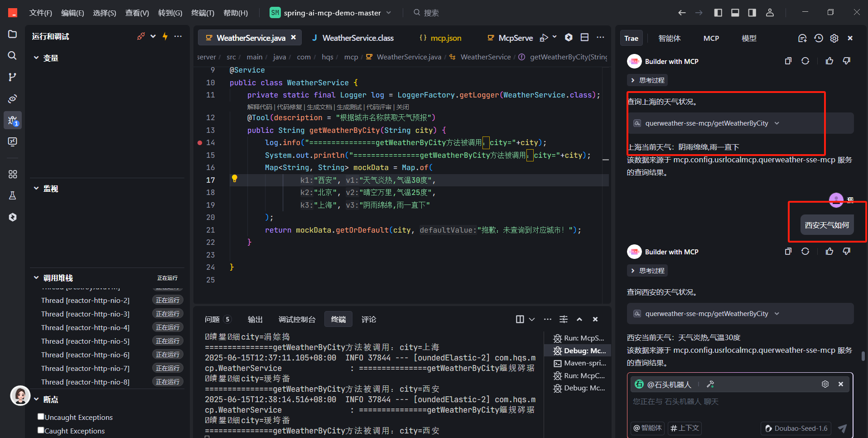Switch to the MCP tab
Screen dimensions: 868x438
tap(711, 38)
